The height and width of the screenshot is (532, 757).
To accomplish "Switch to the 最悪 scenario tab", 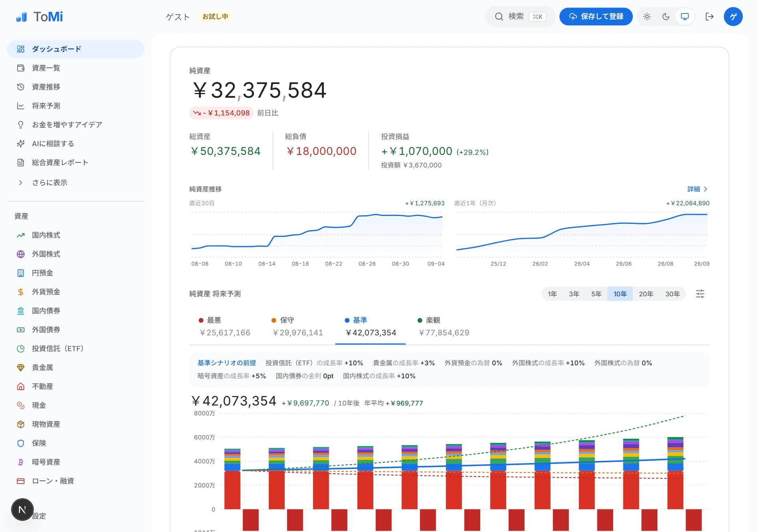I will click(x=225, y=327).
